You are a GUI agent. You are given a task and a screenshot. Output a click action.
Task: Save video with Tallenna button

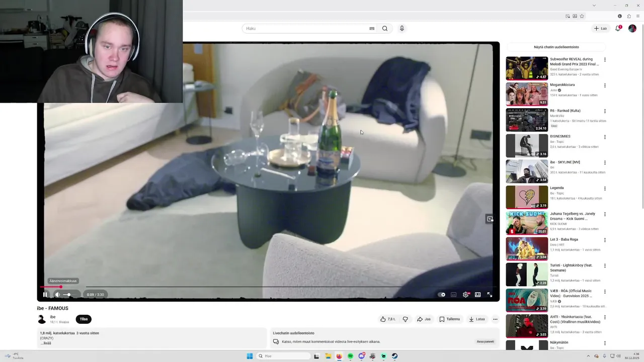pos(449,319)
